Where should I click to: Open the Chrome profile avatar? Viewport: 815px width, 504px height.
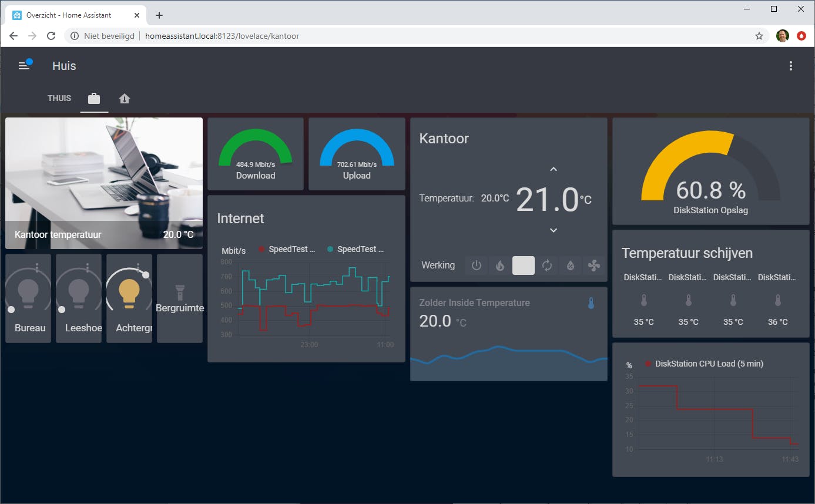point(782,36)
